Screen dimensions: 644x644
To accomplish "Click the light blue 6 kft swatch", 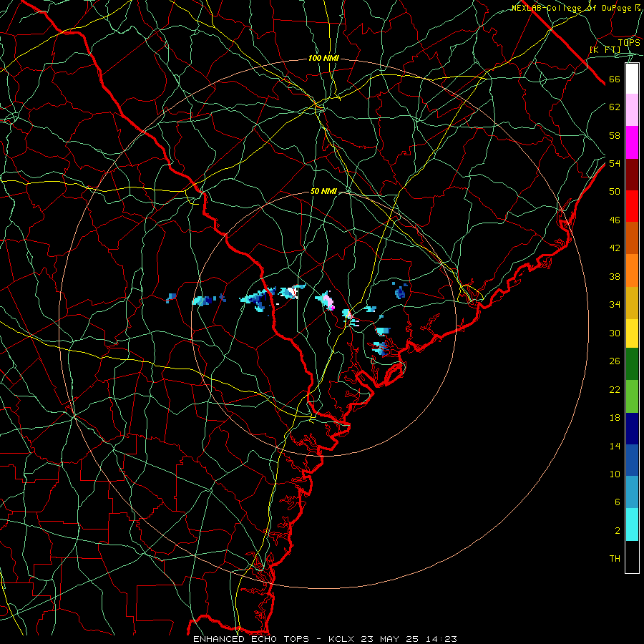I will 632,492.
